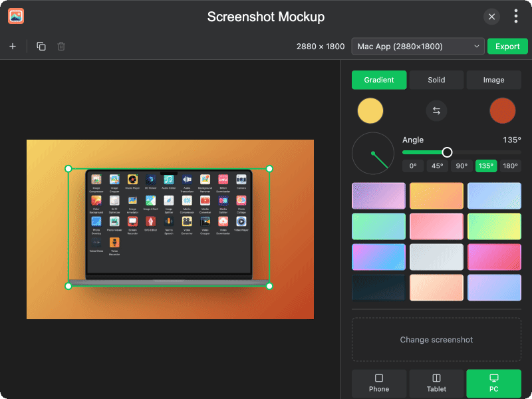Apply the light blue gradient preset in first row
The height and width of the screenshot is (399, 532).
pos(494,196)
